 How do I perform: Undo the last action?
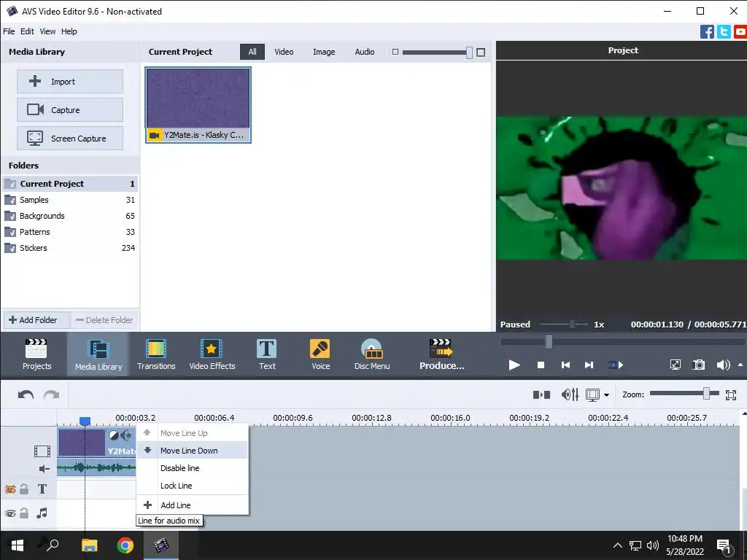26,394
